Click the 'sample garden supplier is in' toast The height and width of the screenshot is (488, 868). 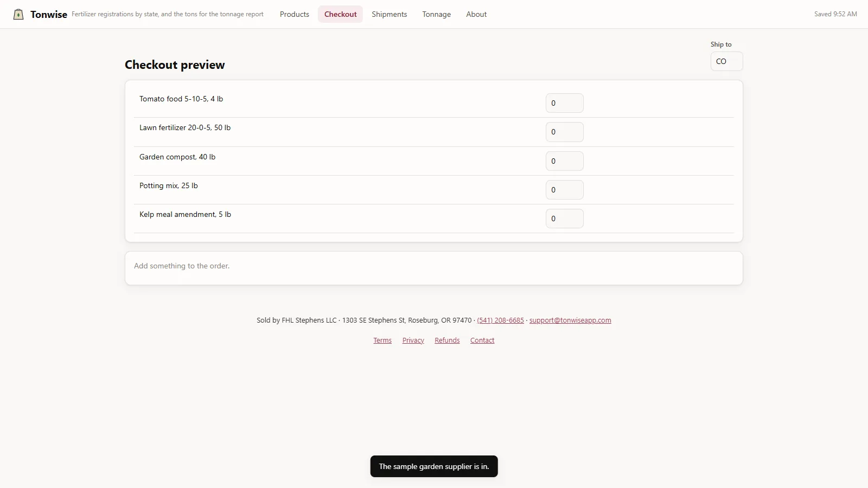434,466
